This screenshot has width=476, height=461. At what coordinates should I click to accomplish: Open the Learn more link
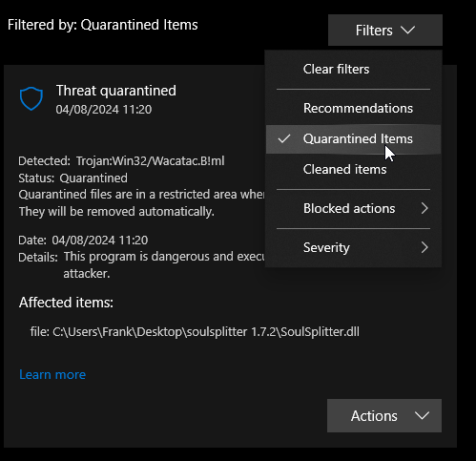(52, 374)
